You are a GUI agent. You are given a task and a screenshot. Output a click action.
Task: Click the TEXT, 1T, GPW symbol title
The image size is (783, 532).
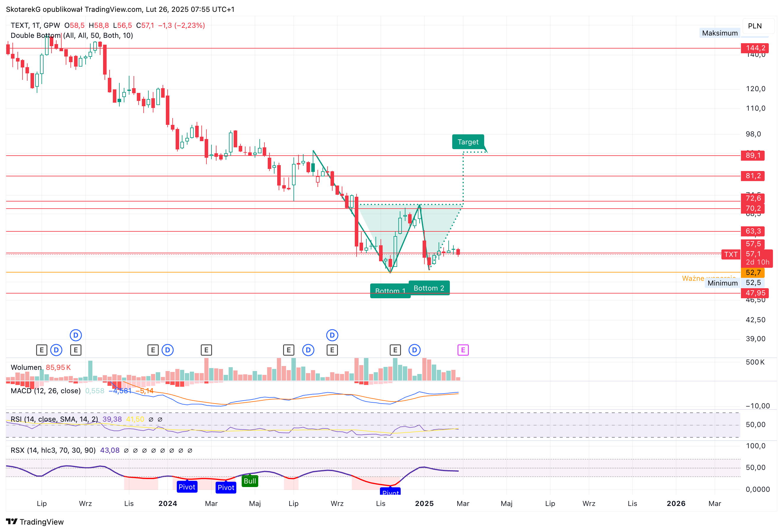point(35,25)
